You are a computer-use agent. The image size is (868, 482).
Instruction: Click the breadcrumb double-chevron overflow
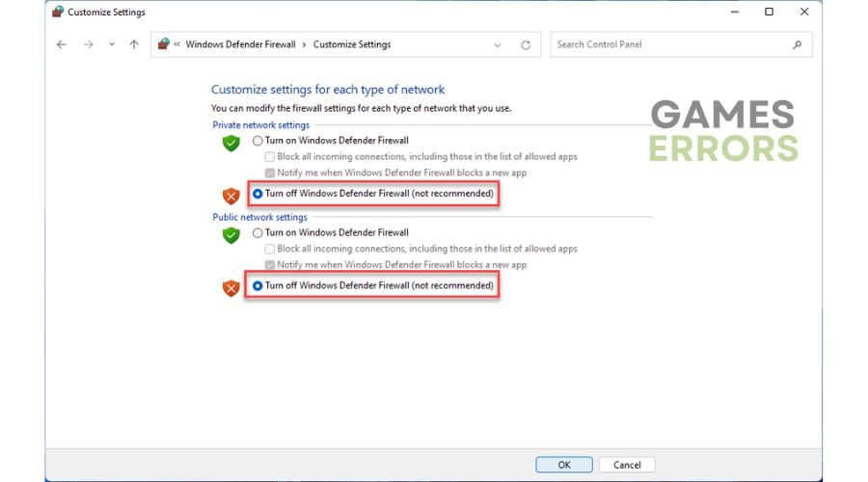point(176,44)
